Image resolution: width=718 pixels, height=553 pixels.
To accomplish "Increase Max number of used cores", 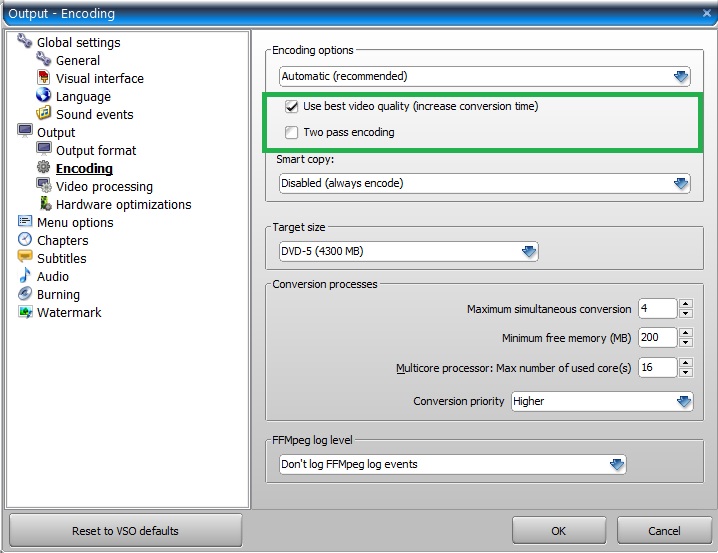I will [x=685, y=363].
